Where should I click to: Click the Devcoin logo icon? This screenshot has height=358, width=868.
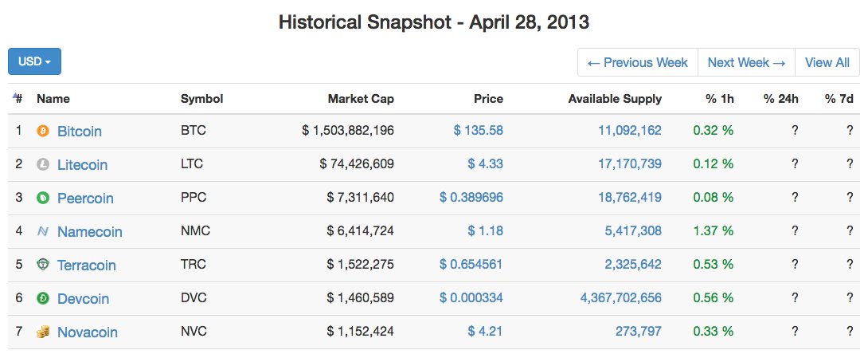click(x=43, y=299)
